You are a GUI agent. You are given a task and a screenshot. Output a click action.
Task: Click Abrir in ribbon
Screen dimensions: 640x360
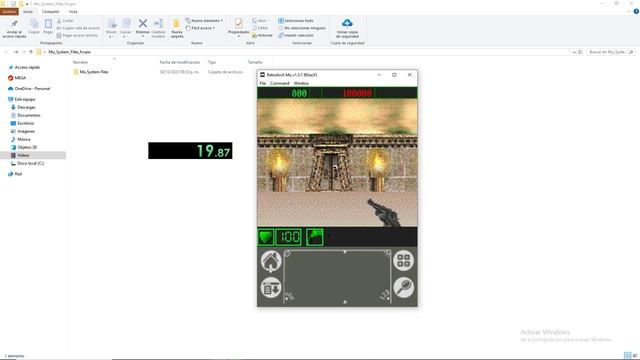coord(260,21)
